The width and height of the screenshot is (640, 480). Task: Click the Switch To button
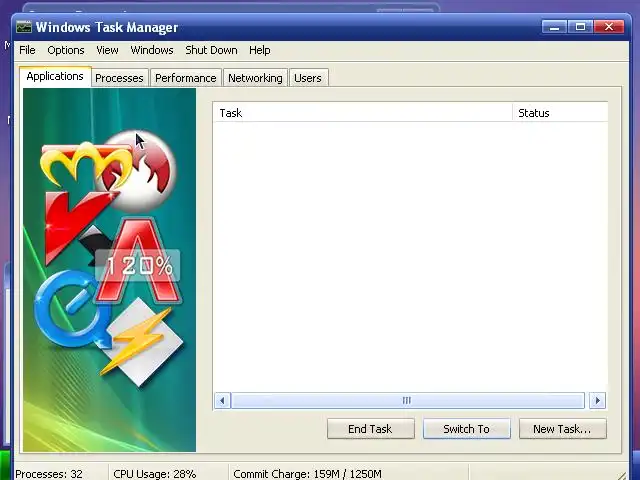[467, 429]
